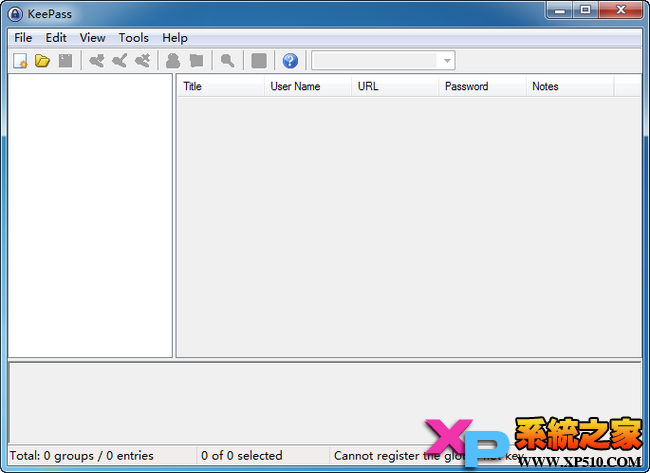The image size is (650, 473).
Task: Click the Add Entry key icon
Action: (x=97, y=61)
